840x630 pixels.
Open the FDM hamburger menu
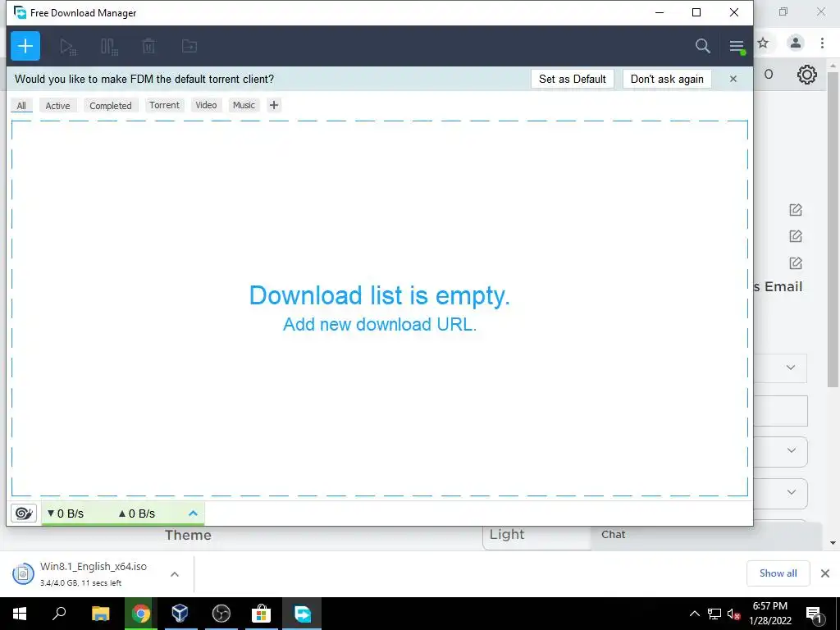click(737, 46)
